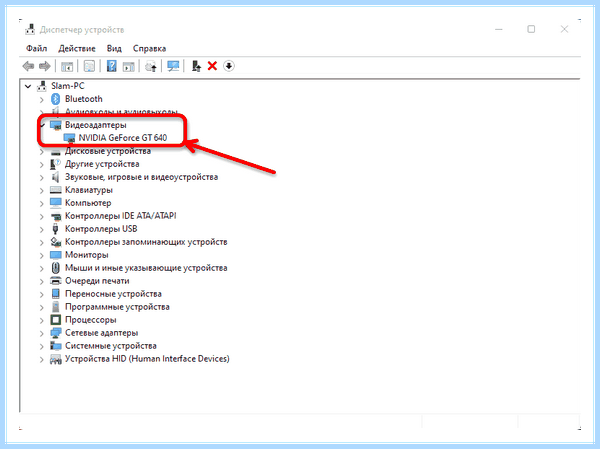
Task: Click the Forward arrow toolbar icon
Action: click(45, 66)
